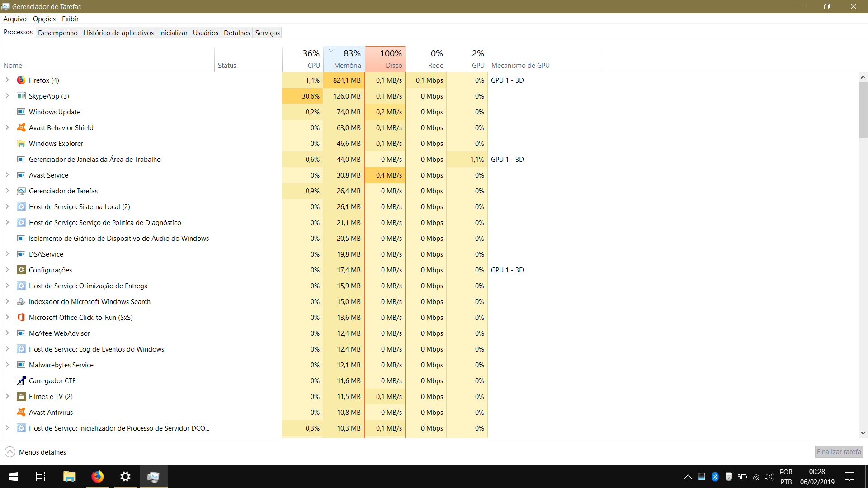Click the scrollbar up arrow

(x=863, y=77)
